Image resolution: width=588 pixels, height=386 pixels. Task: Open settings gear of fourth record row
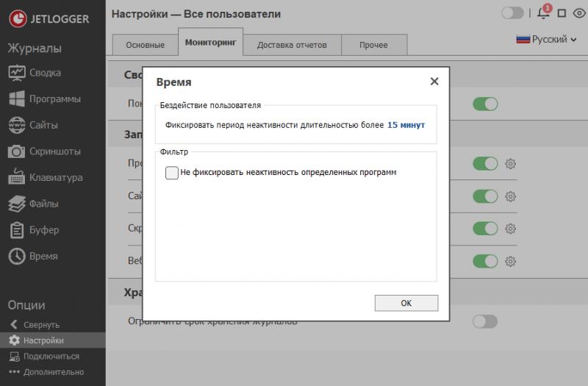(510, 262)
